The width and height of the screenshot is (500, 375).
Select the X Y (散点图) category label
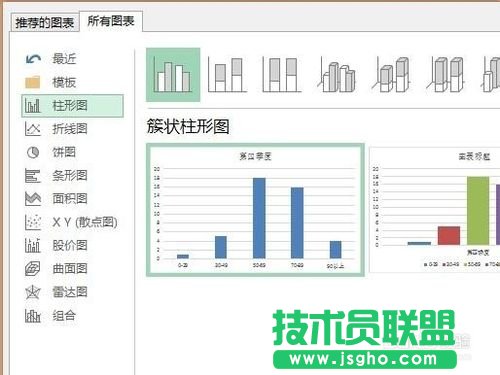coord(85,222)
